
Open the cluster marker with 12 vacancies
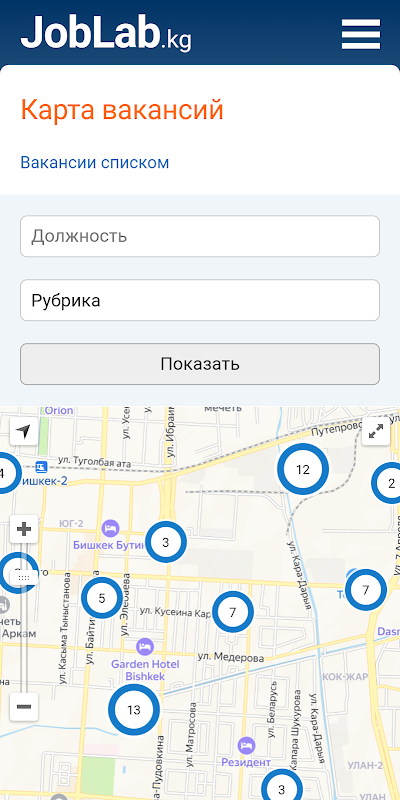click(303, 469)
